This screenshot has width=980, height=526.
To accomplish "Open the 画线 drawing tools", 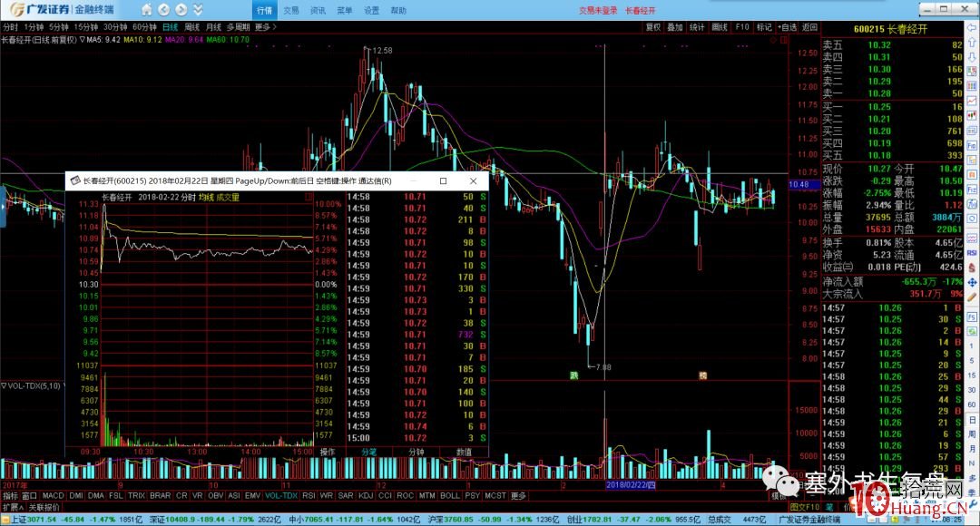I will [x=720, y=27].
